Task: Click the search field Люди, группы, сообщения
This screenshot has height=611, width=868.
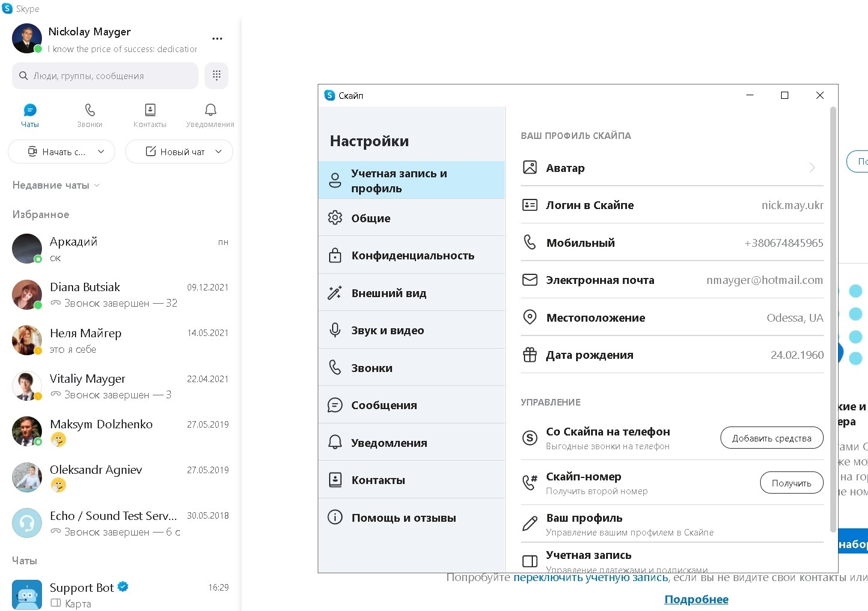Action: click(105, 75)
